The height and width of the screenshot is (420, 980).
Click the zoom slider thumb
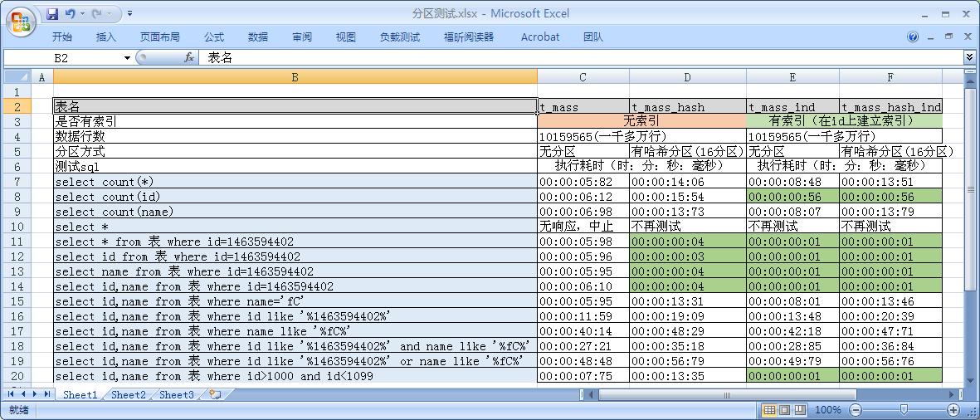905,410
